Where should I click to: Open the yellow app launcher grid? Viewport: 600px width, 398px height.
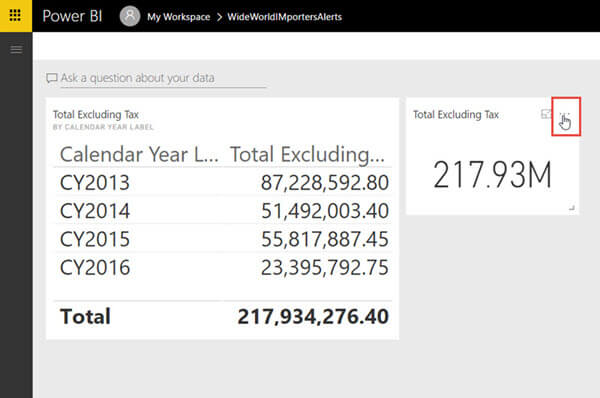pyautogui.click(x=16, y=16)
